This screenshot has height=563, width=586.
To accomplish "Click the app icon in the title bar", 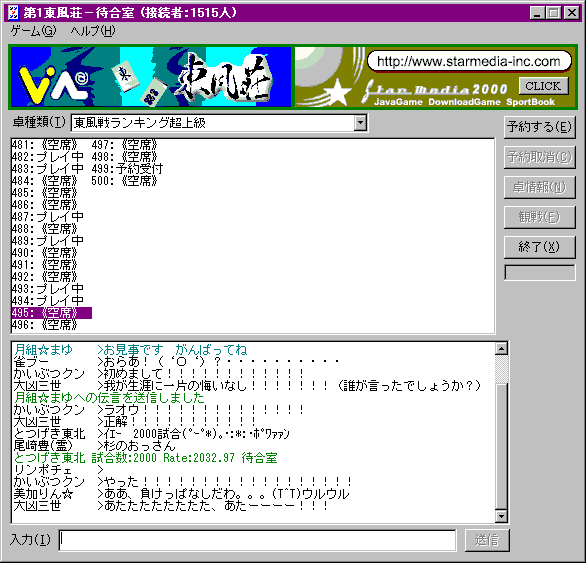I will (x=13, y=13).
